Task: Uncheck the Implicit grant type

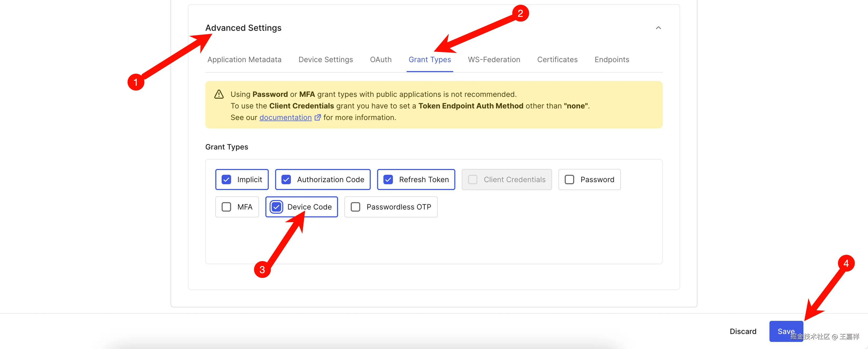Action: [226, 180]
